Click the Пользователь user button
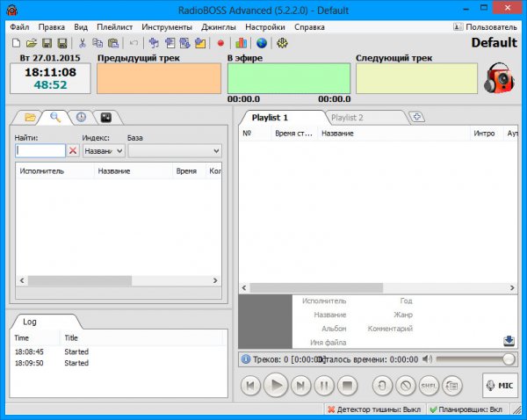The height and width of the screenshot is (420, 527). click(x=485, y=27)
